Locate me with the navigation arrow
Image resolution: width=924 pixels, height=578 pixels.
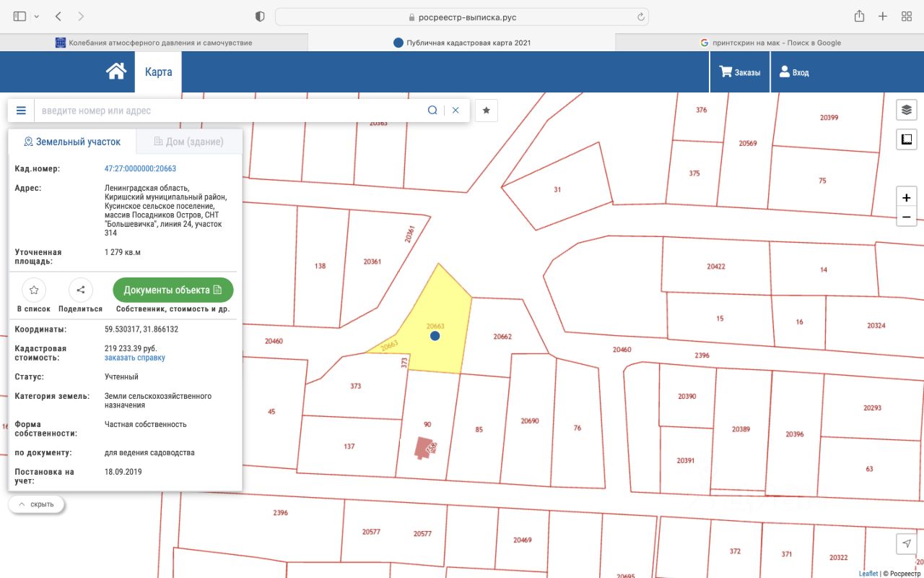click(907, 543)
